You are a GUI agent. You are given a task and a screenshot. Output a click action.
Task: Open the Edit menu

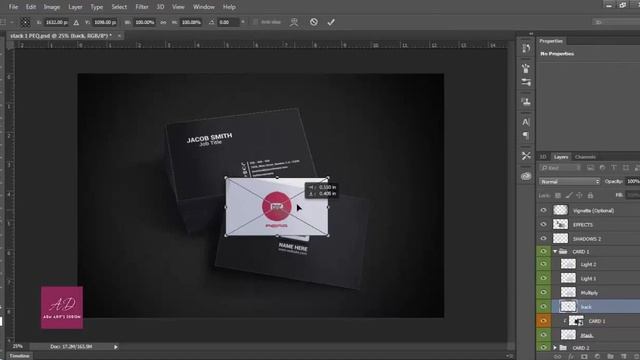click(31, 7)
